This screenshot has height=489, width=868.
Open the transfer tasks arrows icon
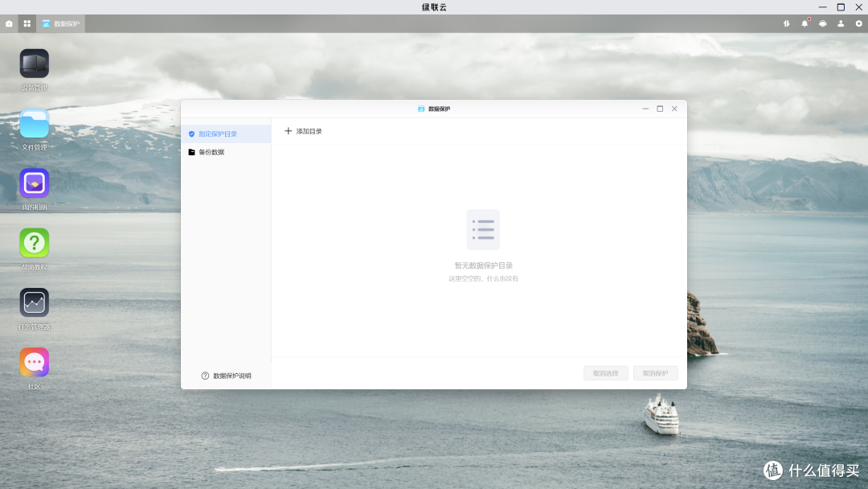pos(786,24)
